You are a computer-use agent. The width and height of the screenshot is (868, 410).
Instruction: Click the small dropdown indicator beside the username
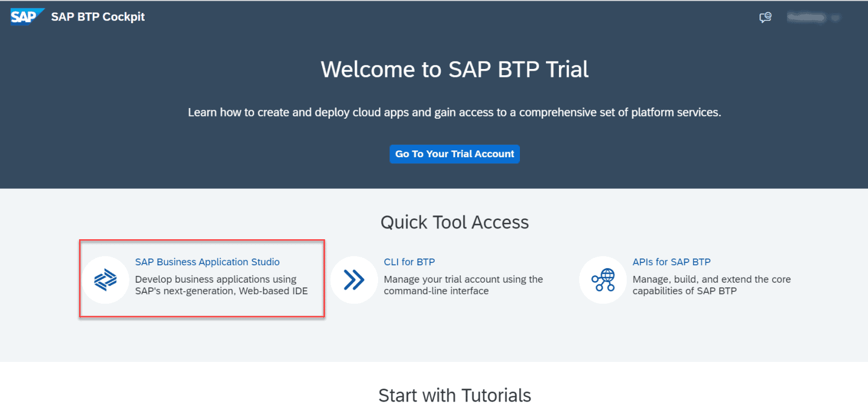(836, 19)
